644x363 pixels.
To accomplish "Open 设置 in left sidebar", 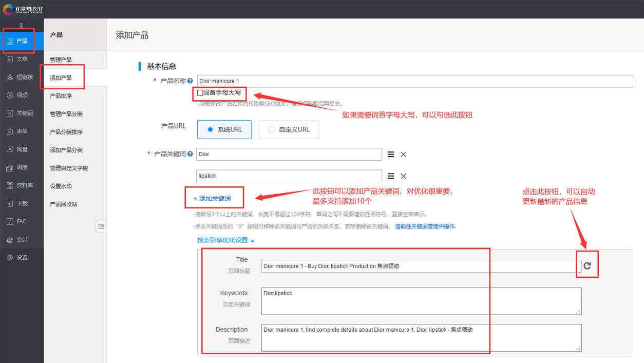I will (22, 258).
